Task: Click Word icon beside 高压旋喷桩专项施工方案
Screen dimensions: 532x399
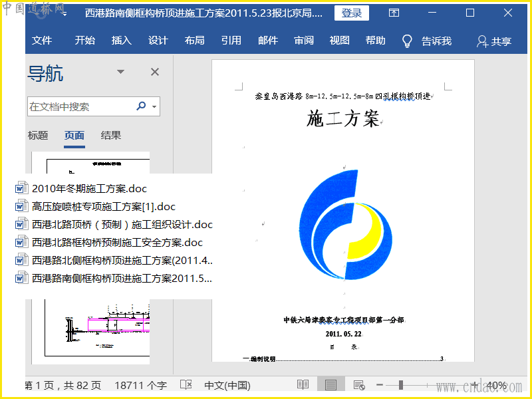Action: coord(21,206)
